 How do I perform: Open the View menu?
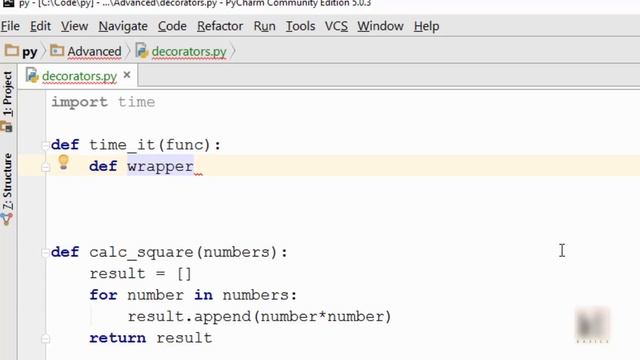tap(74, 26)
